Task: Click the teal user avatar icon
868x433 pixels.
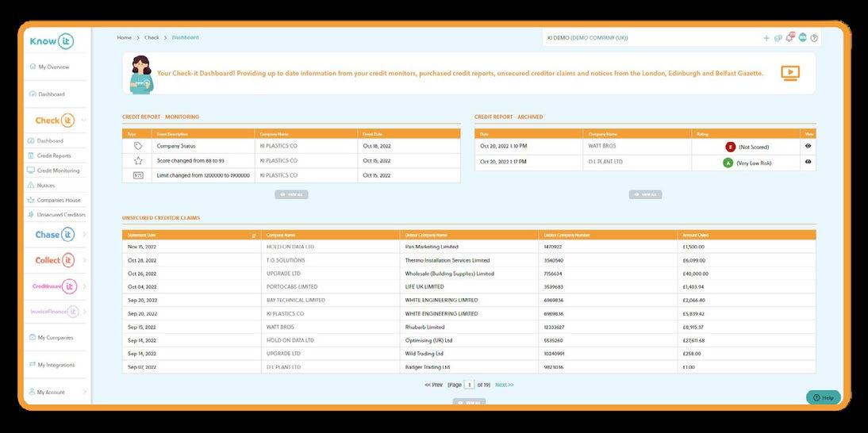Action: click(803, 37)
